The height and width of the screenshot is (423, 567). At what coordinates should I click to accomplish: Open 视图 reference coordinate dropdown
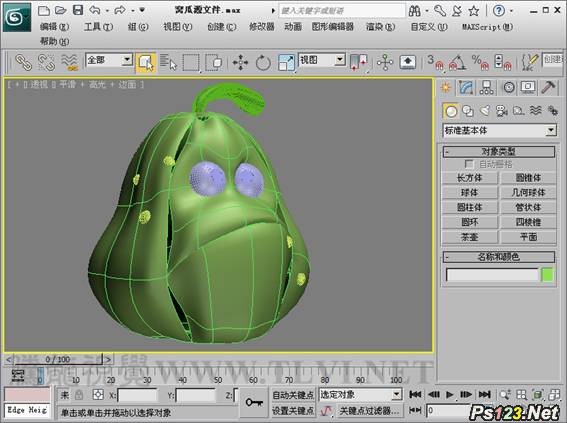[x=322, y=60]
